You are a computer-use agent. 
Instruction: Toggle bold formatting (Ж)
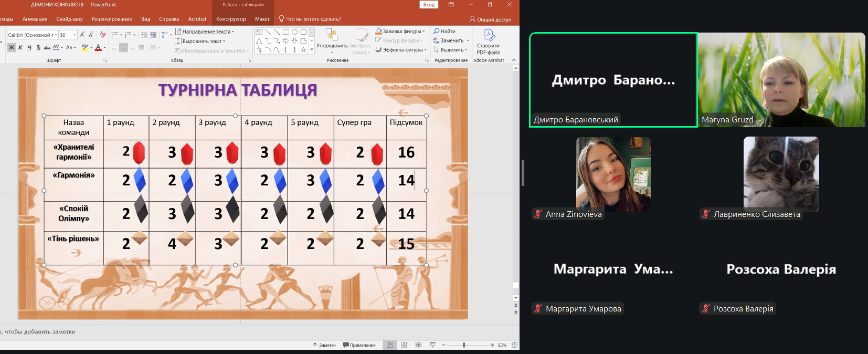[12, 48]
